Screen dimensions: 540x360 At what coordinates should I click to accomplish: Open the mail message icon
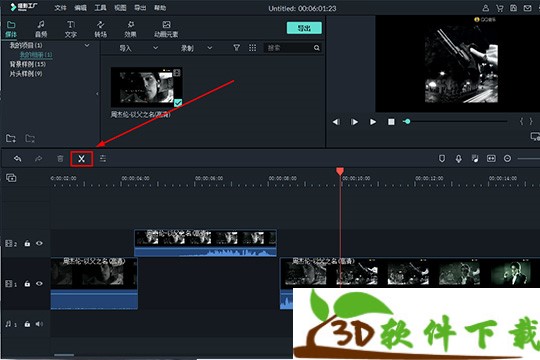(527, 8)
